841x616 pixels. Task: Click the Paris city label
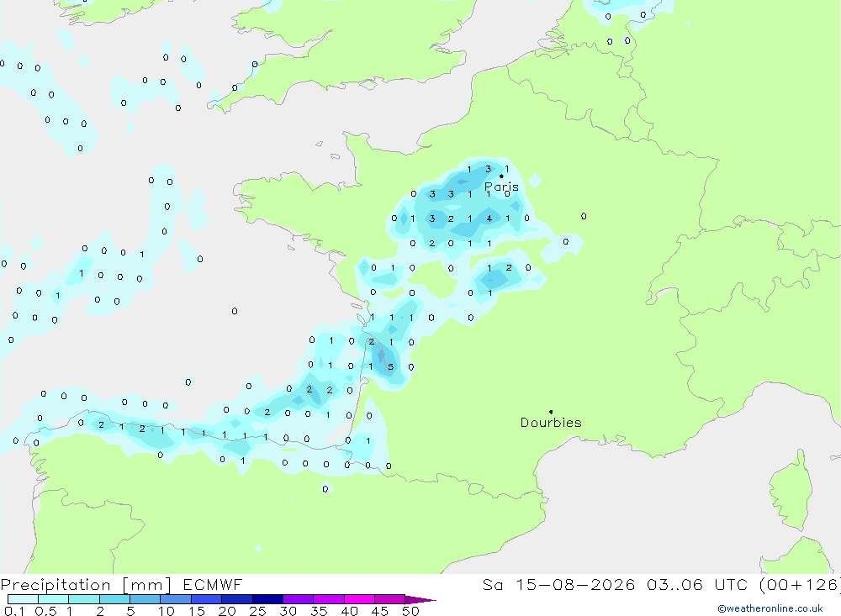(x=501, y=187)
